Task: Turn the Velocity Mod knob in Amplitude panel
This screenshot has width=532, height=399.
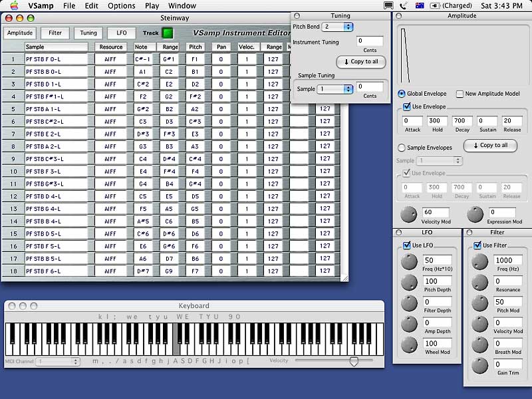Action: point(408,214)
